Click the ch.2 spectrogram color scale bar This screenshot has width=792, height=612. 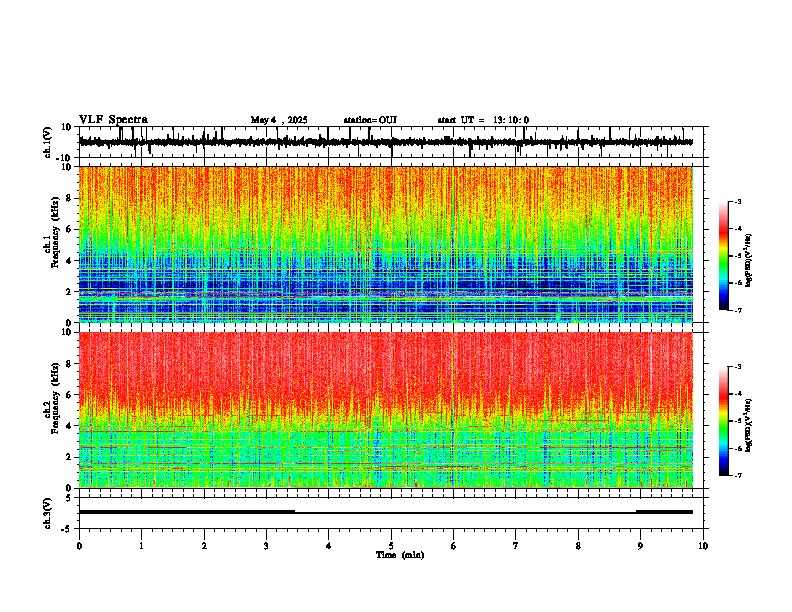pos(724,421)
